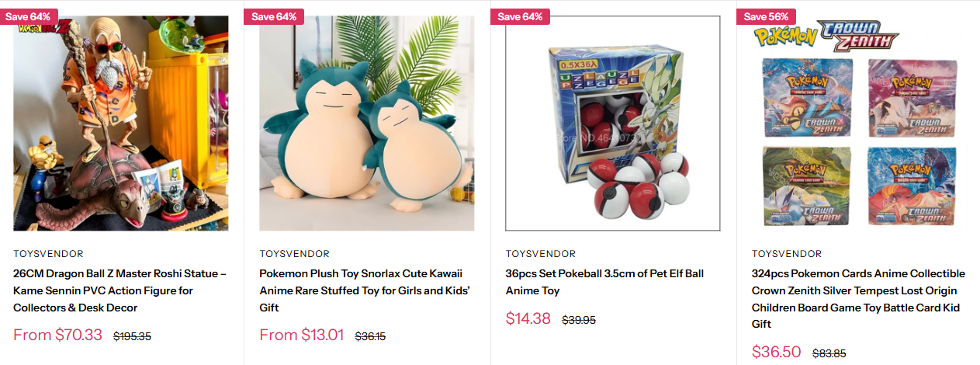Open the Master Roshi statue product image
This screenshot has height=365, width=980.
(x=121, y=123)
